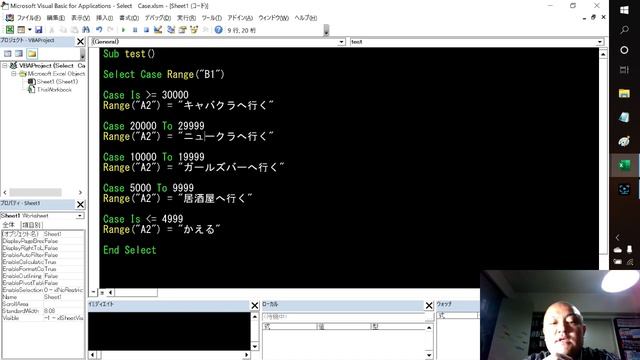The height and width of the screenshot is (360, 640).
Task: Click the Reset stop square icon
Action: point(146,29)
